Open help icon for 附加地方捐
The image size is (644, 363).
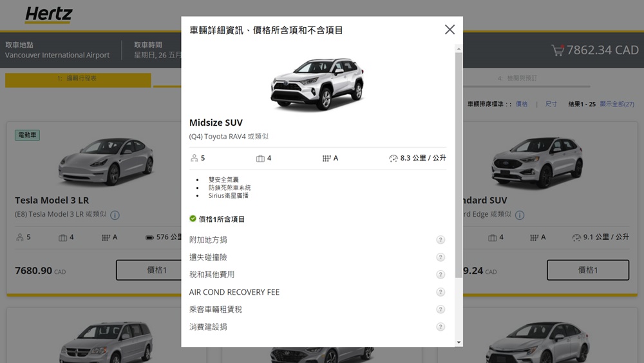[x=440, y=240]
